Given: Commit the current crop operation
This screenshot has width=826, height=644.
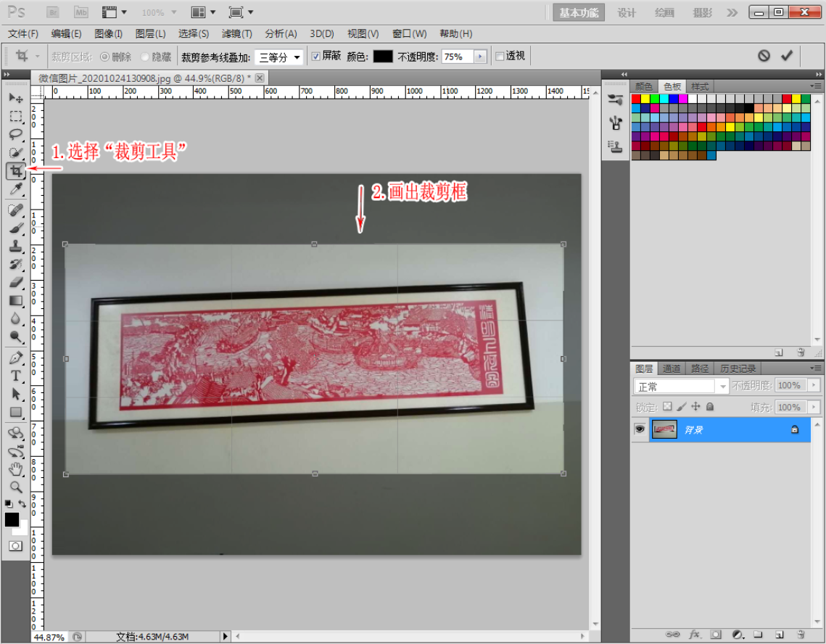Looking at the screenshot, I should [787, 55].
